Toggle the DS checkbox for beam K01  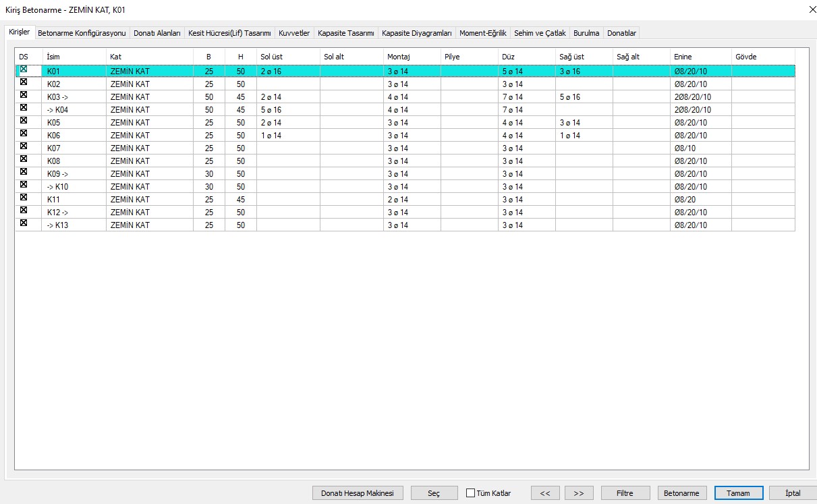[24, 69]
